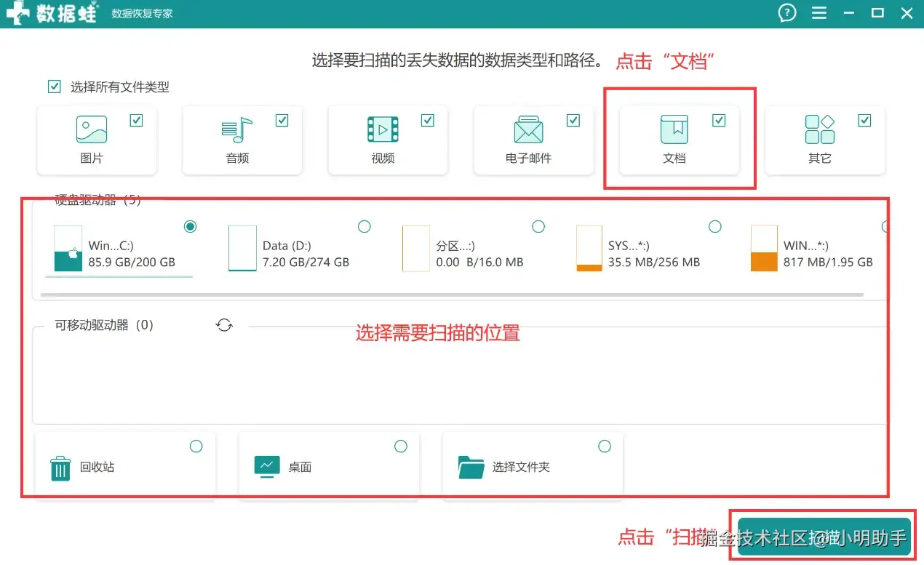Select the 选择文件夹 radio button

click(605, 446)
